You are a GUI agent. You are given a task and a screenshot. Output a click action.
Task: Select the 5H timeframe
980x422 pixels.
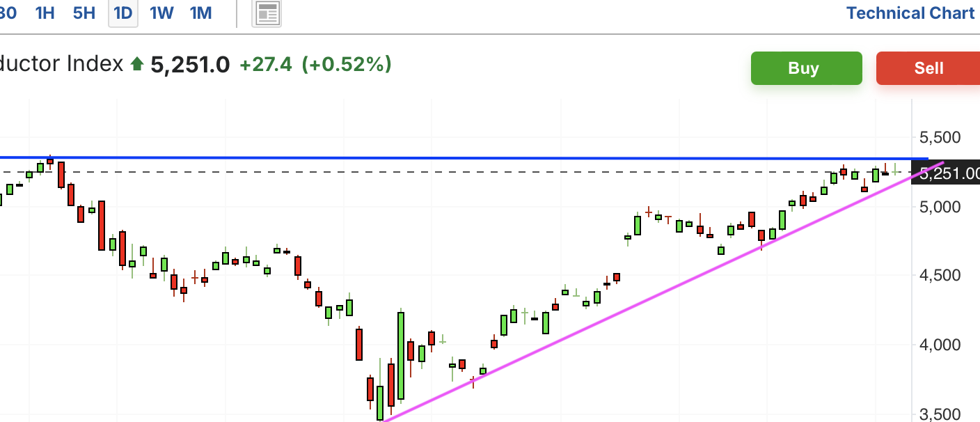click(x=84, y=13)
